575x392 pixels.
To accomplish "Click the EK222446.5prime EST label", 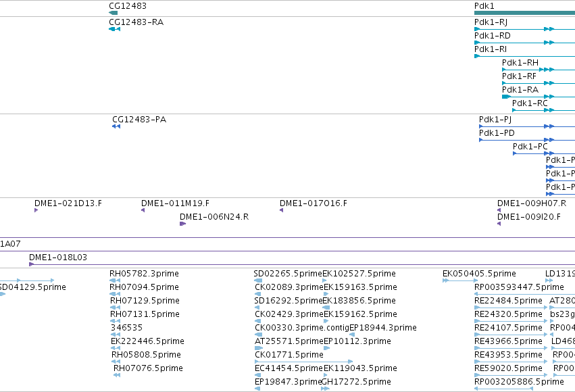I will 147,341.
